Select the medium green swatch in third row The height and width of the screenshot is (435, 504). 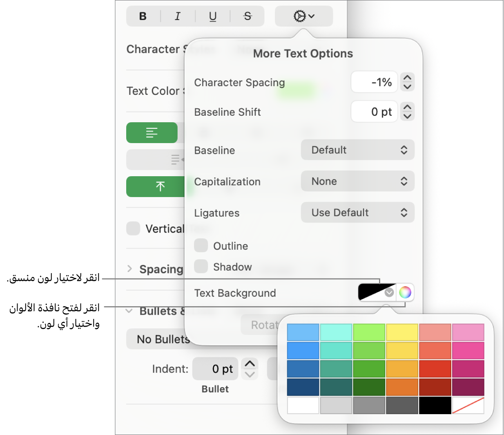pyautogui.click(x=369, y=369)
